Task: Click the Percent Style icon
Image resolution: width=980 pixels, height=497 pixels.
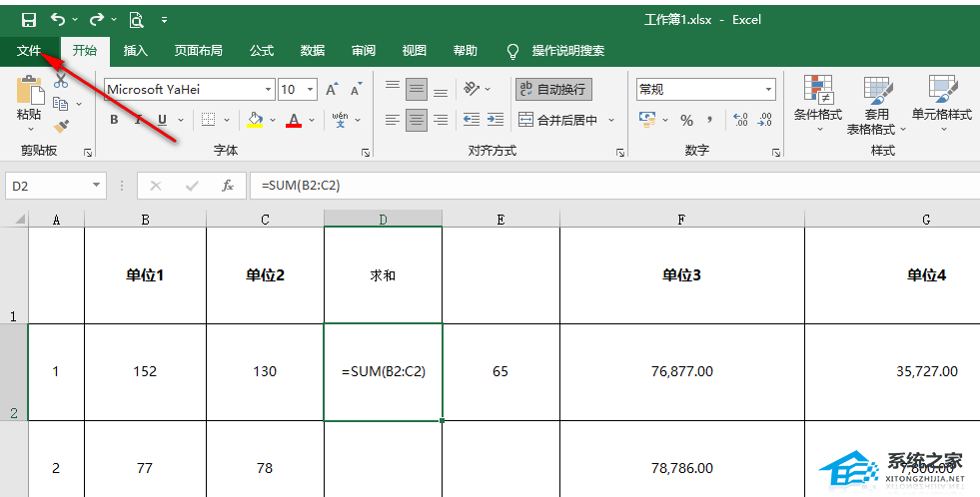Action: (x=686, y=120)
